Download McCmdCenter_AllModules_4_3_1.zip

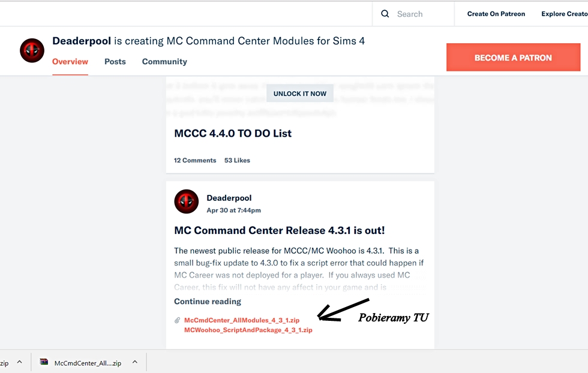[x=242, y=320]
